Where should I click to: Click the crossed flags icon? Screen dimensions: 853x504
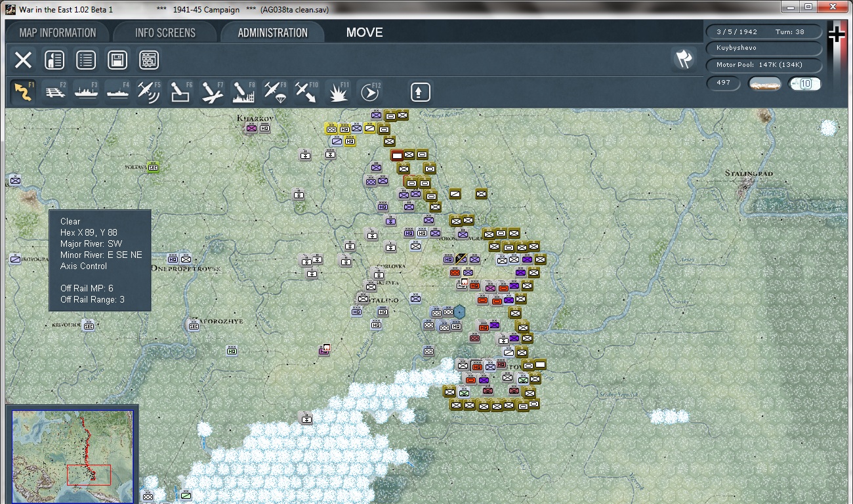pos(684,60)
